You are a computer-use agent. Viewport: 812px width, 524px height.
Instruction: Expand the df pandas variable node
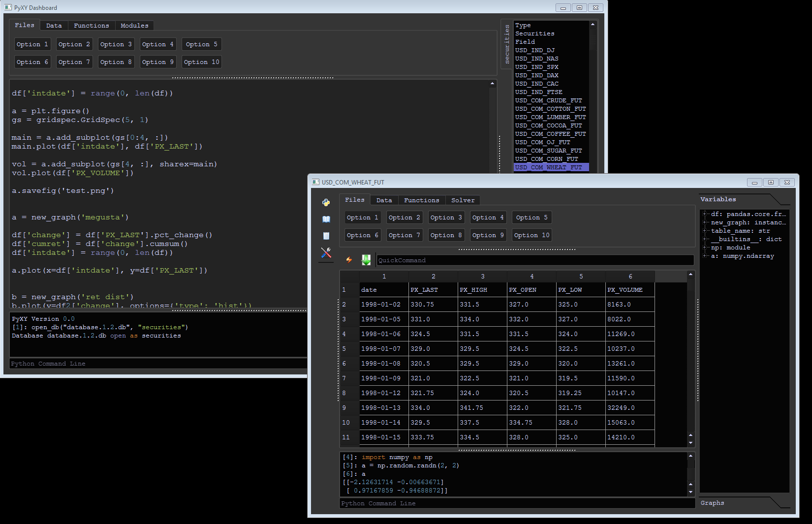(x=705, y=214)
